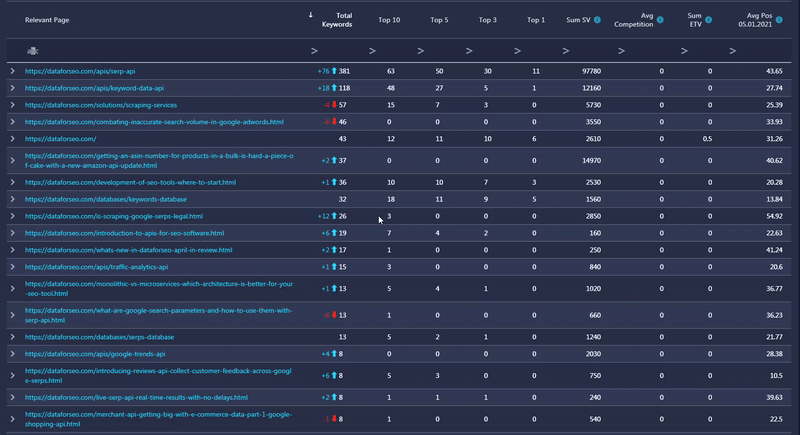Click the Sum SV info icon
This screenshot has width=800, height=435.
pyautogui.click(x=597, y=20)
